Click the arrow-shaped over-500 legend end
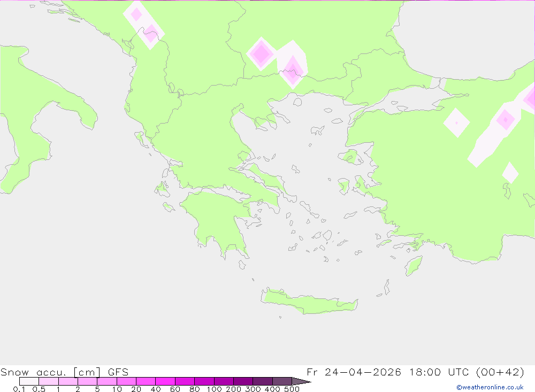 pos(301,381)
